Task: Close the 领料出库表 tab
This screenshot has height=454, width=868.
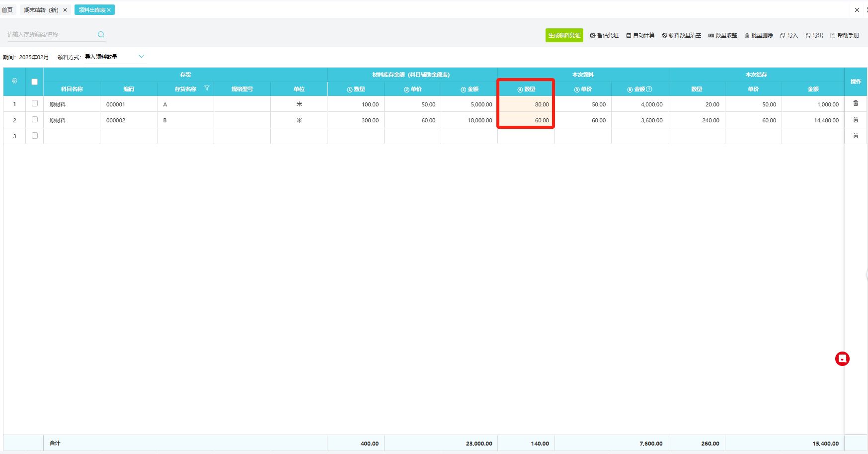Action: [x=109, y=10]
